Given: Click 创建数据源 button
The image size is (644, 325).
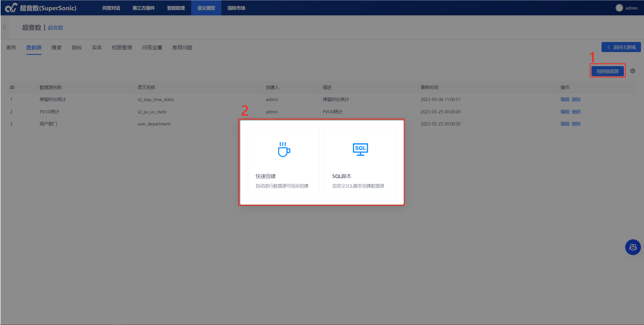Looking at the screenshot, I should tap(607, 71).
